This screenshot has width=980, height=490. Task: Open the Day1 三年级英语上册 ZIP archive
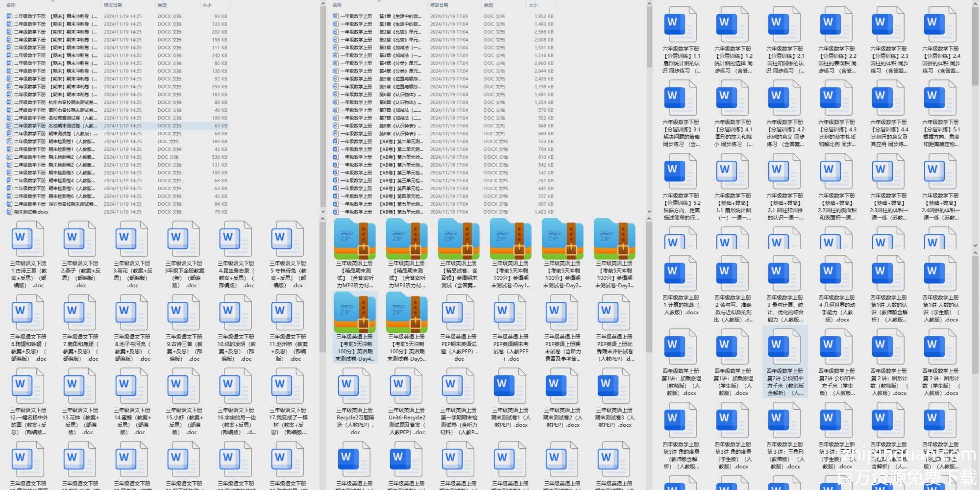pyautogui.click(x=511, y=240)
